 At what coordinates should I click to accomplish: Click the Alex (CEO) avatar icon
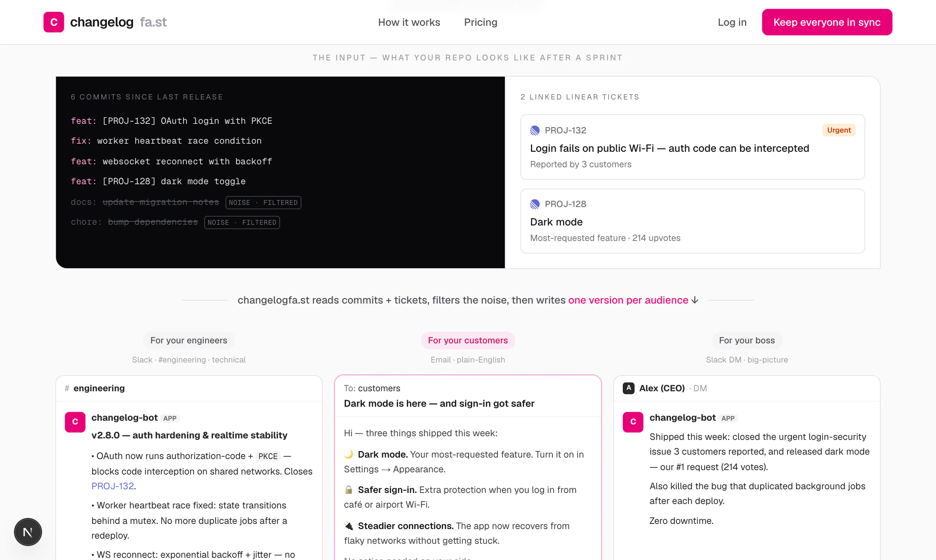pos(628,388)
